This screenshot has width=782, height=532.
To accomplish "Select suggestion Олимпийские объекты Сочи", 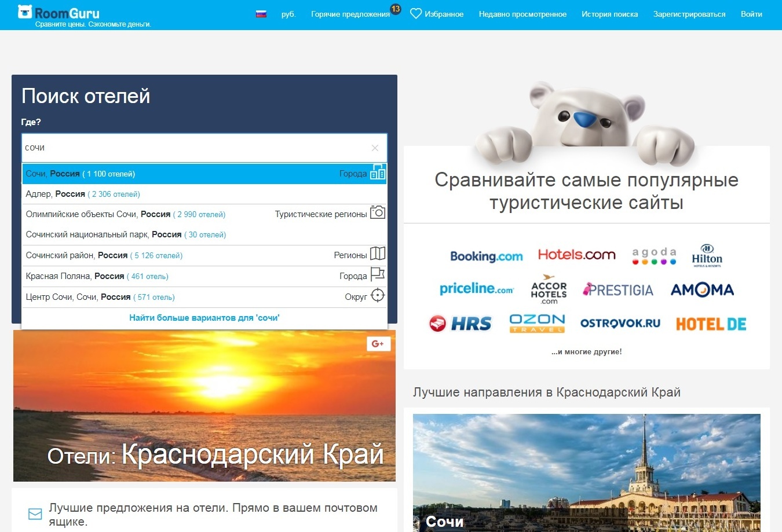I will pos(204,214).
